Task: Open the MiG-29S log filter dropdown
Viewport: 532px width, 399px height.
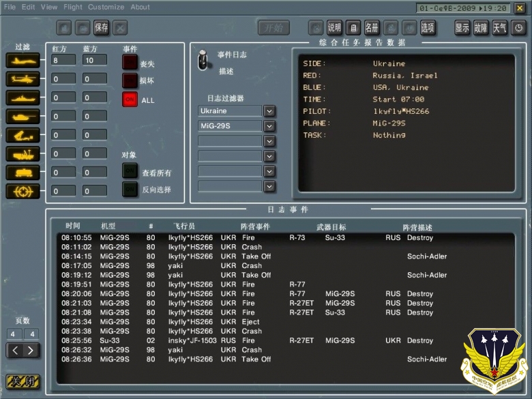Action: pyautogui.click(x=269, y=126)
